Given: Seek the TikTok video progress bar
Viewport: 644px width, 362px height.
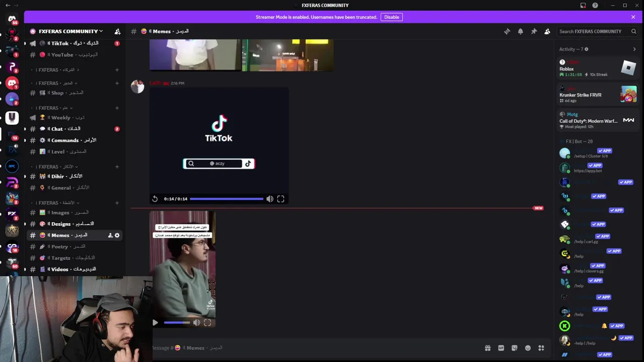Looking at the screenshot, I should pyautogui.click(x=226, y=199).
